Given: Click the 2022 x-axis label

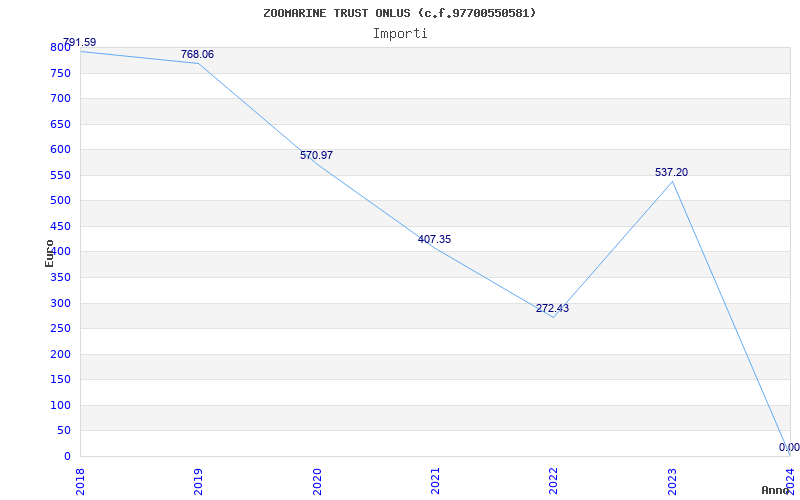Looking at the screenshot, I should (x=554, y=481).
